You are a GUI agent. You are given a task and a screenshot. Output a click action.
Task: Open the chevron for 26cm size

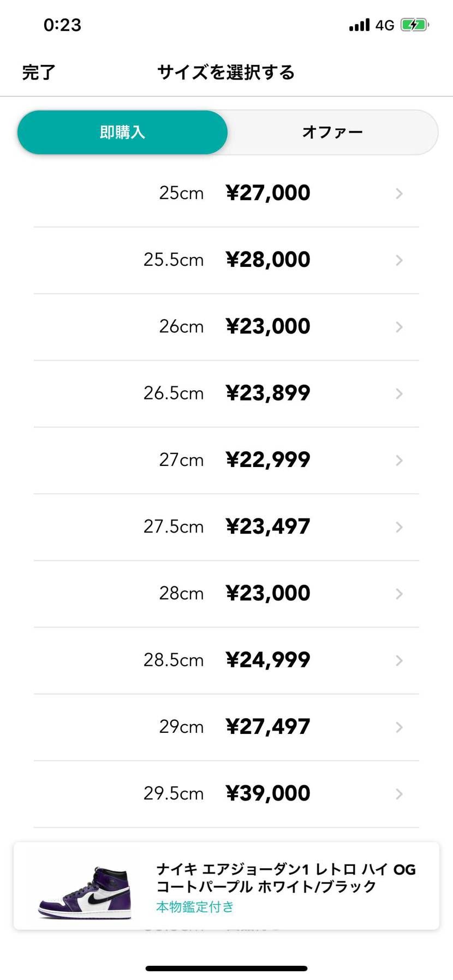click(x=399, y=327)
